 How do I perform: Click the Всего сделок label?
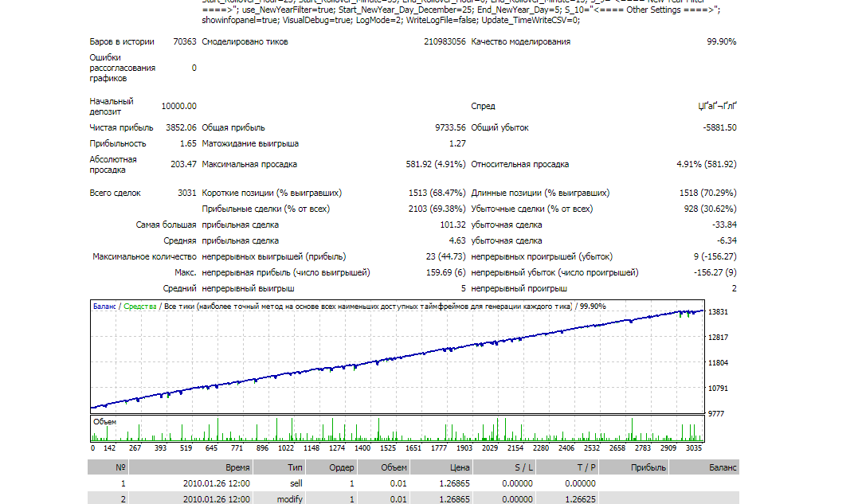(x=115, y=193)
